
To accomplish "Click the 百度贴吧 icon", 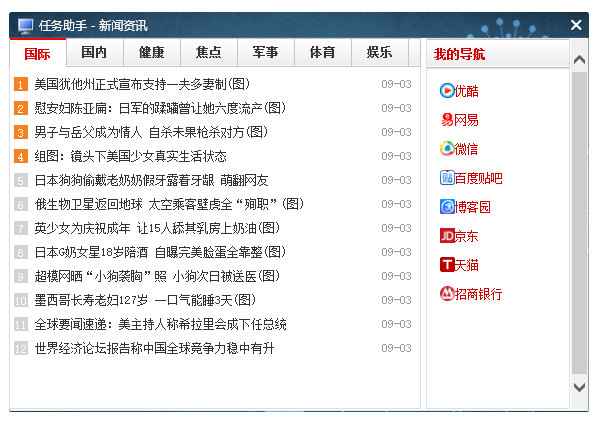I will [x=447, y=178].
